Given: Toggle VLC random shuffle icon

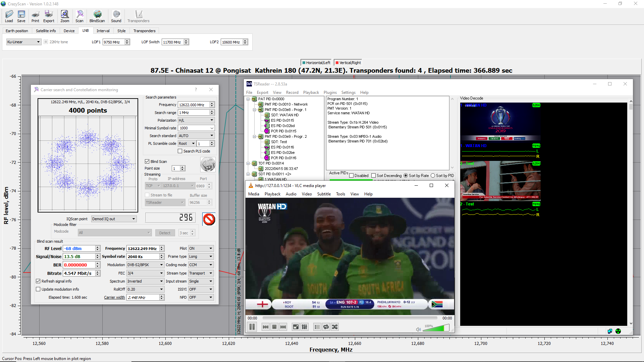Looking at the screenshot, I should [335, 327].
